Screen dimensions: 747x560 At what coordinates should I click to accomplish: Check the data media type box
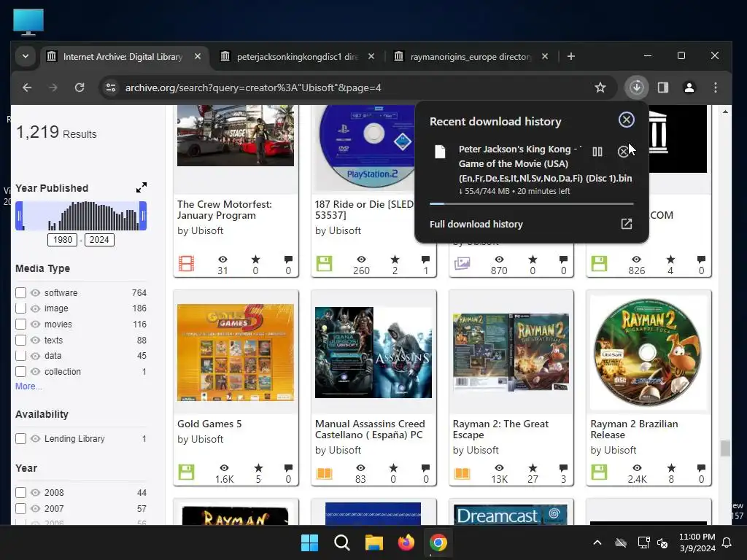[x=20, y=356]
